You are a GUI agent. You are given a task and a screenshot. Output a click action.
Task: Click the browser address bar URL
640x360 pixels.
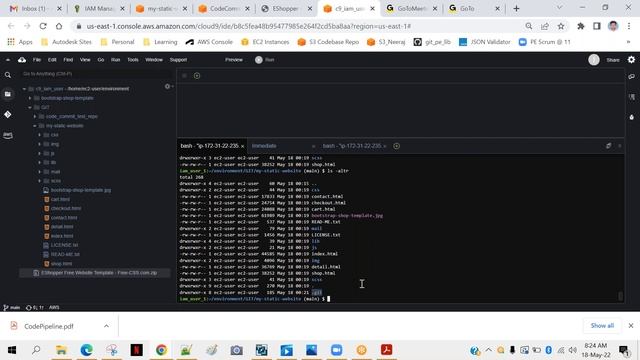249,26
